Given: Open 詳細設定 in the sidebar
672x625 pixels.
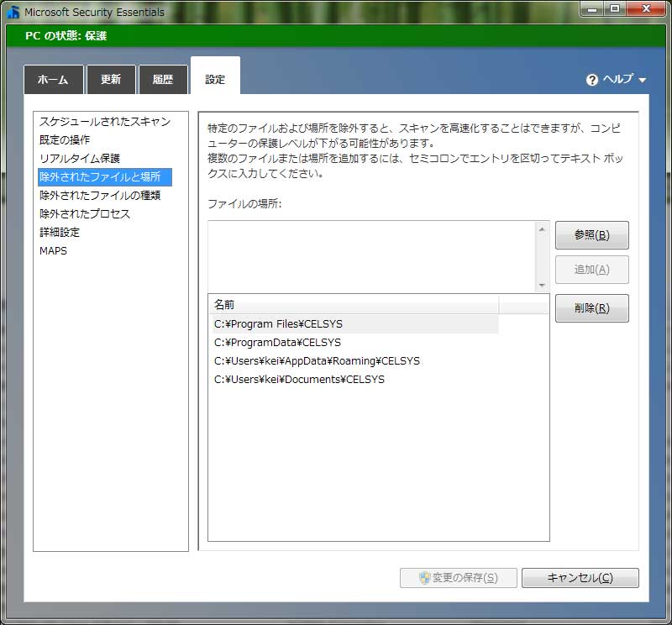Looking at the screenshot, I should [60, 233].
